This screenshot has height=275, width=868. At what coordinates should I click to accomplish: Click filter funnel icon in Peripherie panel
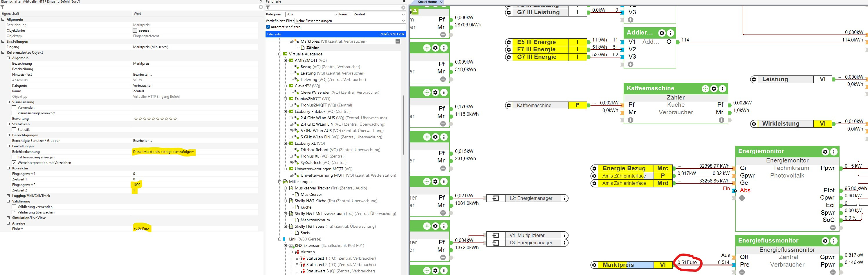click(x=268, y=8)
